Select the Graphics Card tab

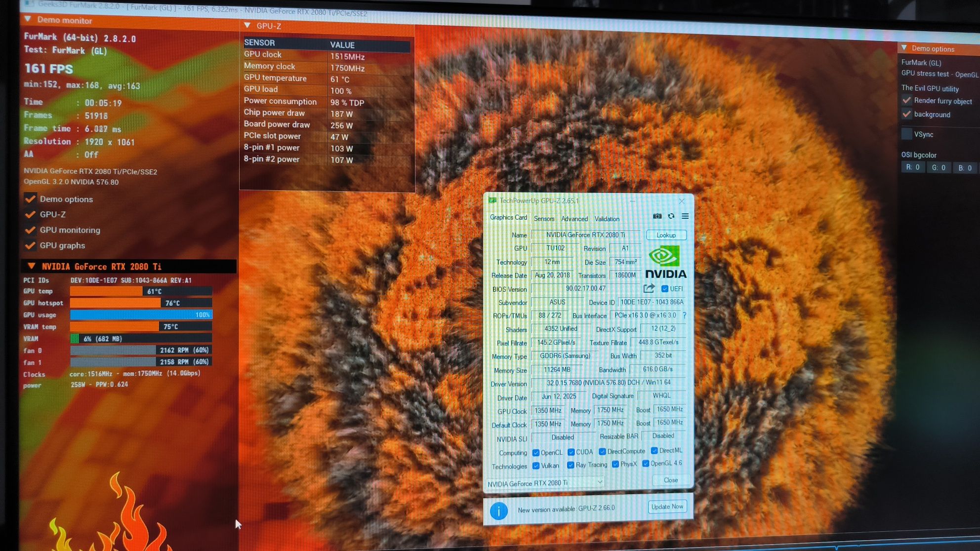pos(508,217)
